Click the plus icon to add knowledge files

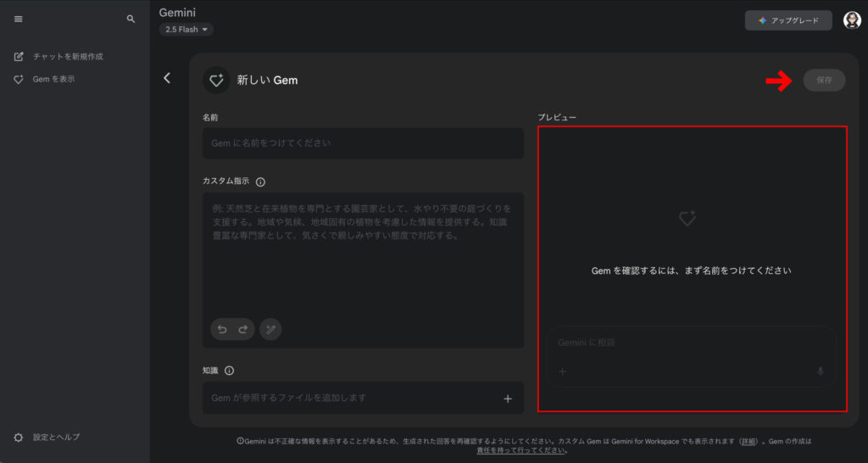pyautogui.click(x=508, y=399)
